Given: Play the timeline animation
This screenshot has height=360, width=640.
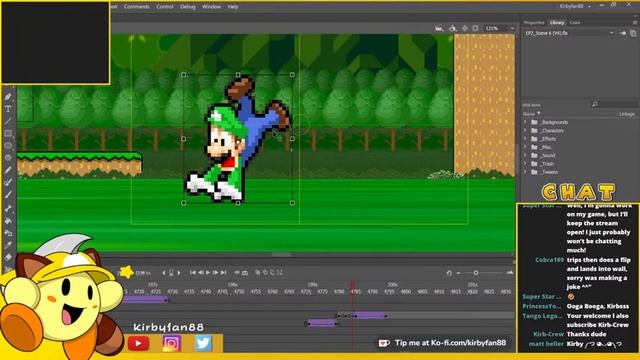Looking at the screenshot, I should coord(208,272).
